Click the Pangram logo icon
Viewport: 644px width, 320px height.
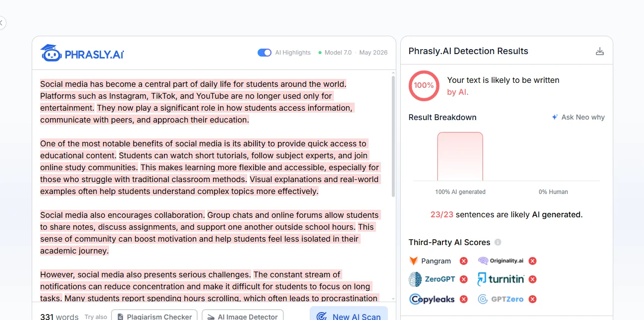[414, 261]
